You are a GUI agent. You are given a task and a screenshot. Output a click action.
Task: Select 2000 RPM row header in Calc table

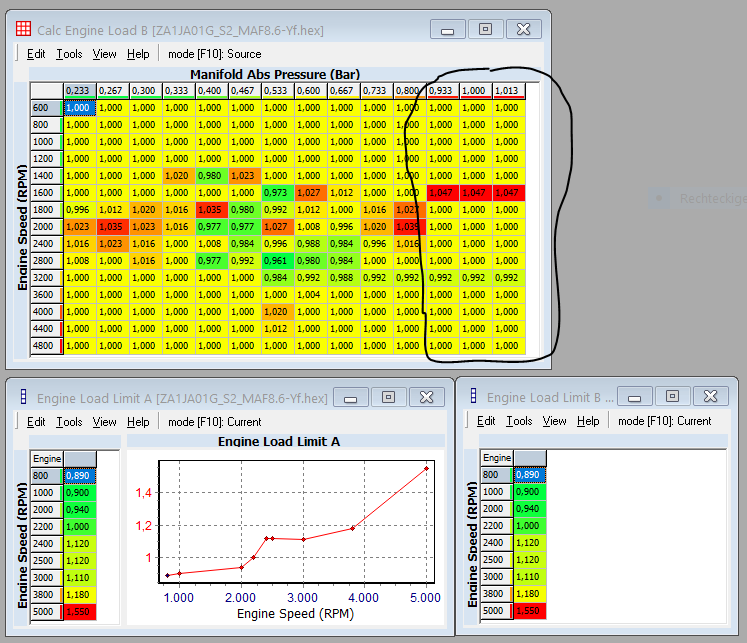click(41, 227)
